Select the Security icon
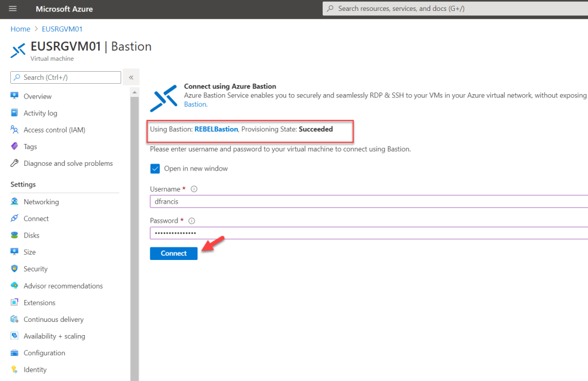 click(14, 269)
